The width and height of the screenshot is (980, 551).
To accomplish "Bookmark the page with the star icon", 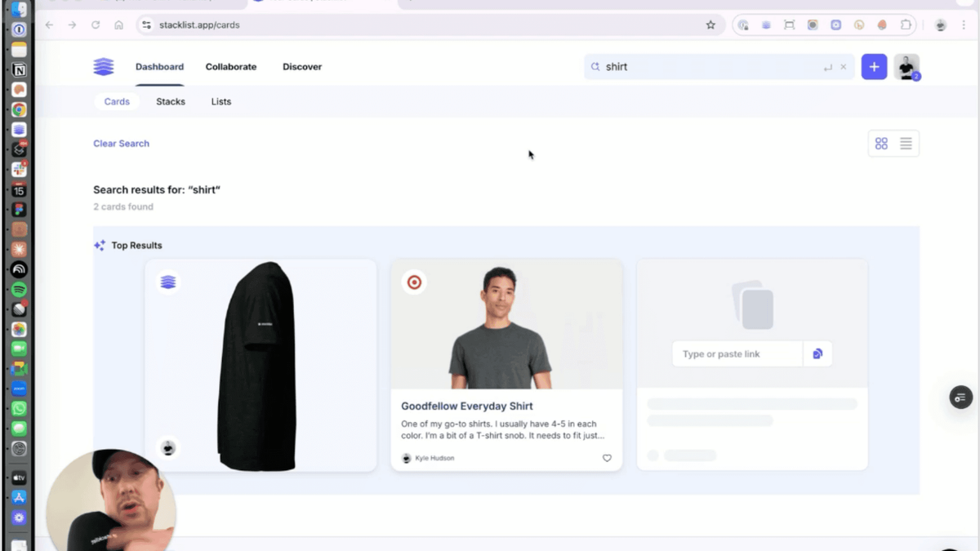I will point(710,25).
